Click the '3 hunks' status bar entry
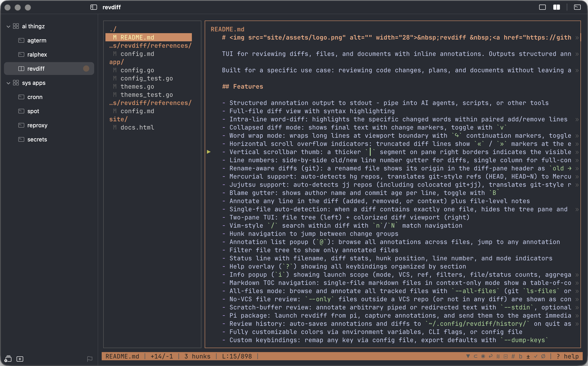 [197, 356]
